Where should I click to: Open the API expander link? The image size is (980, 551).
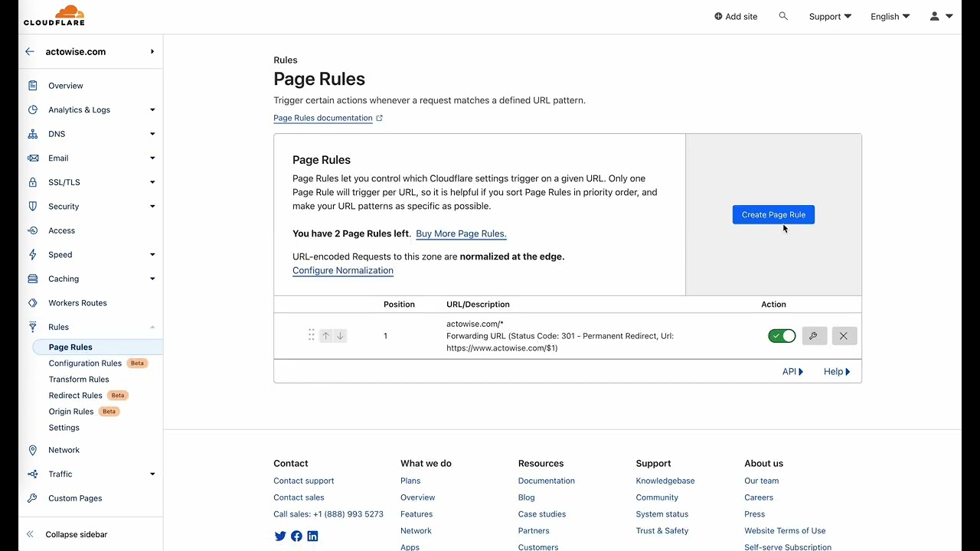[792, 372]
